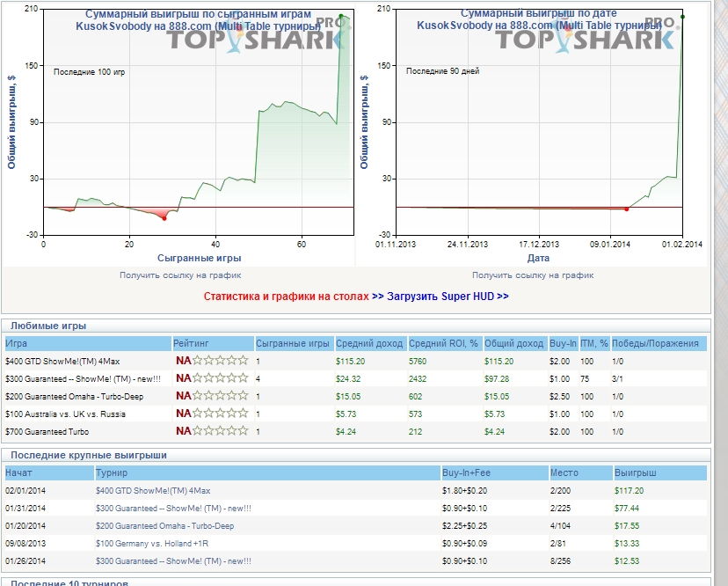The width and height of the screenshot is (728, 586).
Task: Click the buy-in "$2.25+$0.25"
Action: pos(465,526)
